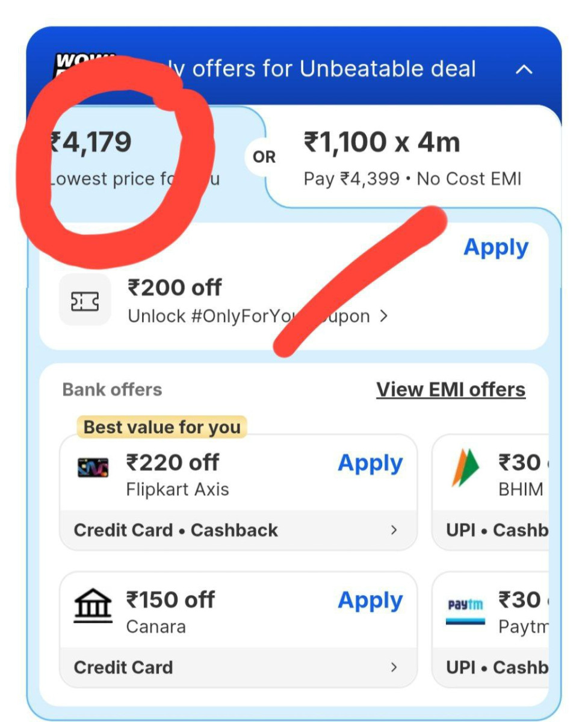The image size is (588, 722).
Task: Open View EMI offers link
Action: [451, 390]
